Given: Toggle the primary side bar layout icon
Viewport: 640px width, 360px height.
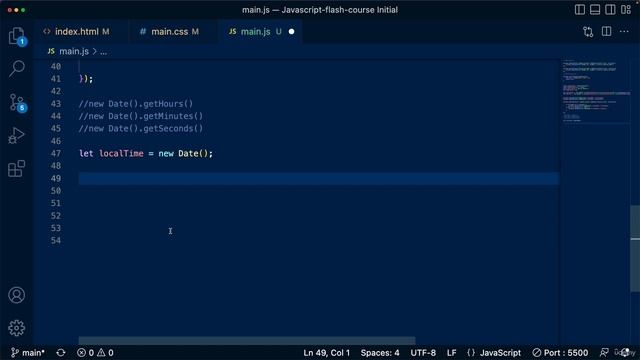Looking at the screenshot, I should [580, 9].
